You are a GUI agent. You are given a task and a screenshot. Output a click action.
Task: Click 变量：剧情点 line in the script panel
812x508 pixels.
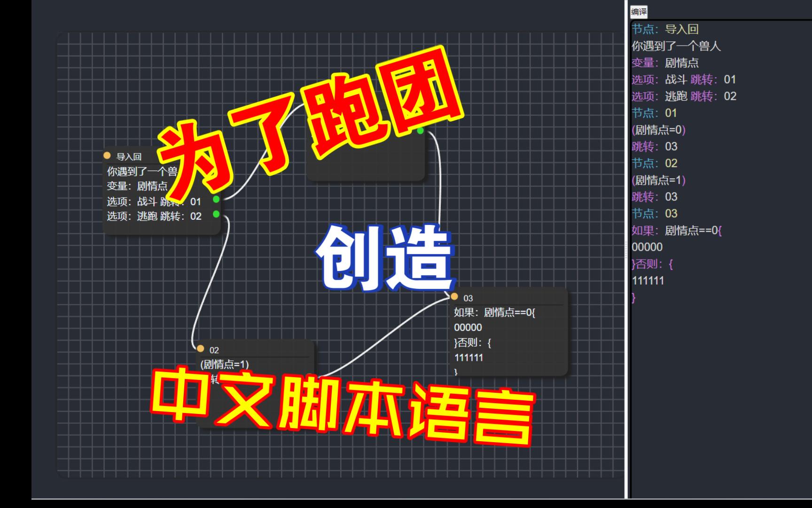click(x=665, y=63)
